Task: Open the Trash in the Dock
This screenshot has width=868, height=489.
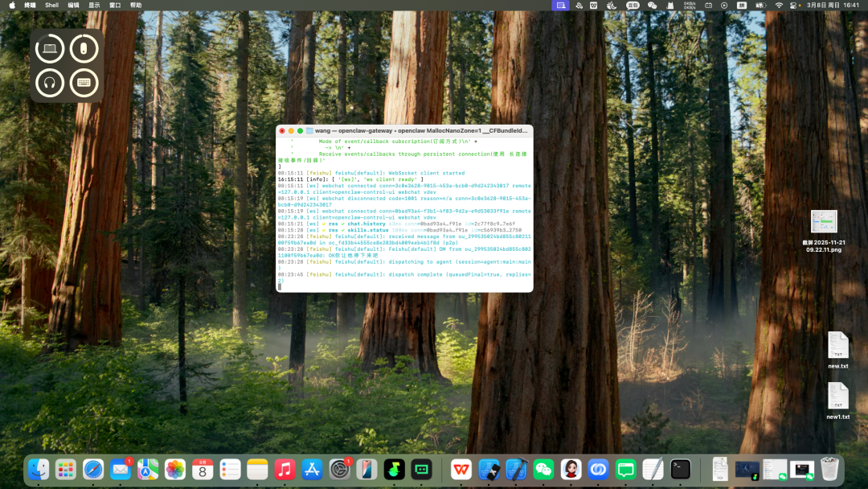Action: coord(829,470)
